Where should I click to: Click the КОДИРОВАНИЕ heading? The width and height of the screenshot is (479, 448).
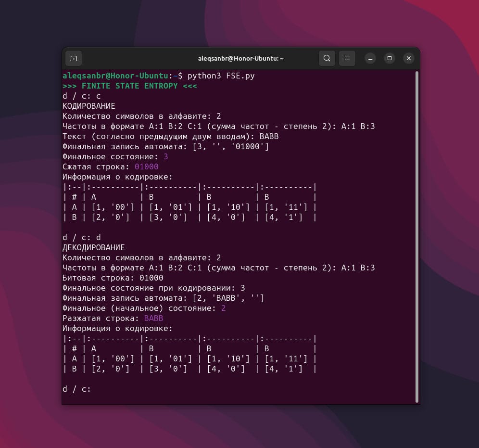(x=89, y=106)
